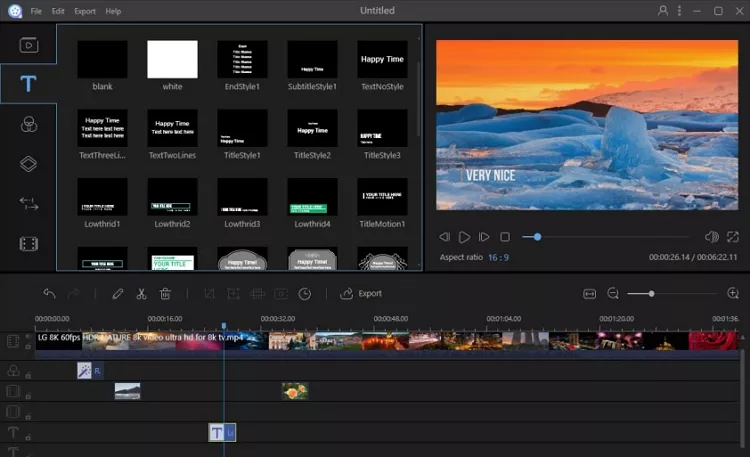Split clip with the scissors tool
The height and width of the screenshot is (457, 750).
[x=141, y=293]
